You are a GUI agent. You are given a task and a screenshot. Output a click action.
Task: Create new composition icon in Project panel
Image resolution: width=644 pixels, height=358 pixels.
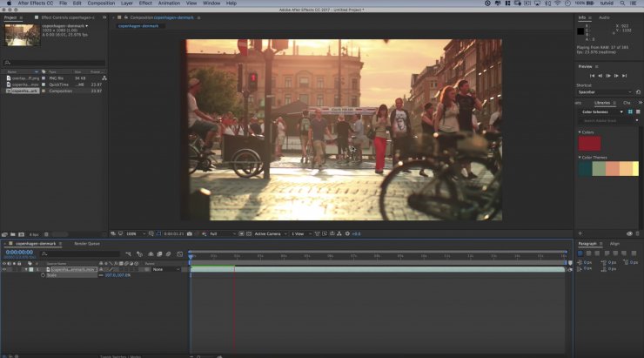pos(22,234)
